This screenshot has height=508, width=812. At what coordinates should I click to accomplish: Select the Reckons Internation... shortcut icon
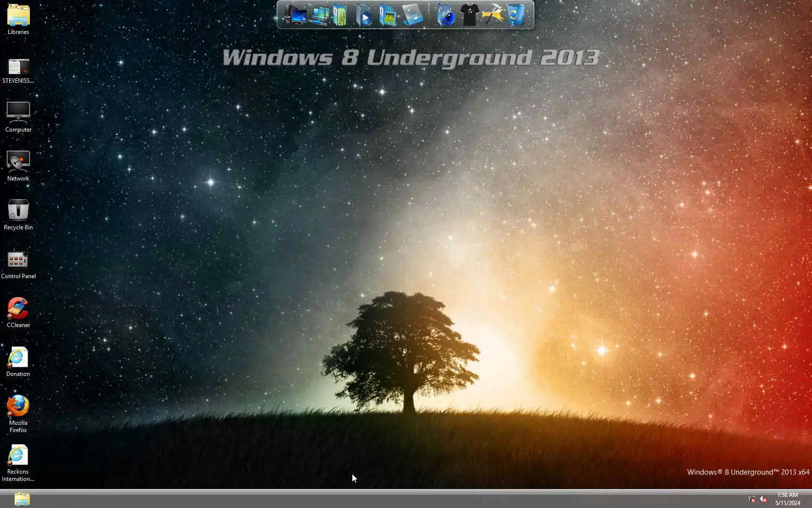click(x=18, y=463)
